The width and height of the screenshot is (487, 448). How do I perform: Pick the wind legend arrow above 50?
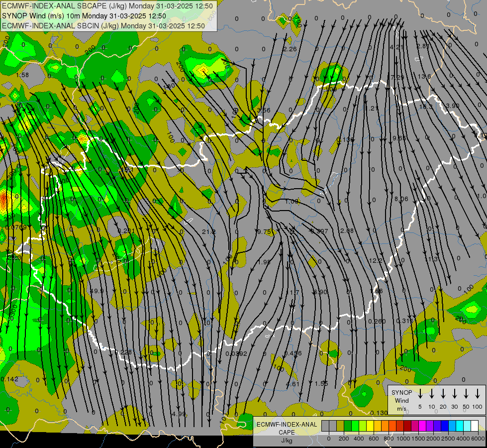click(x=466, y=393)
